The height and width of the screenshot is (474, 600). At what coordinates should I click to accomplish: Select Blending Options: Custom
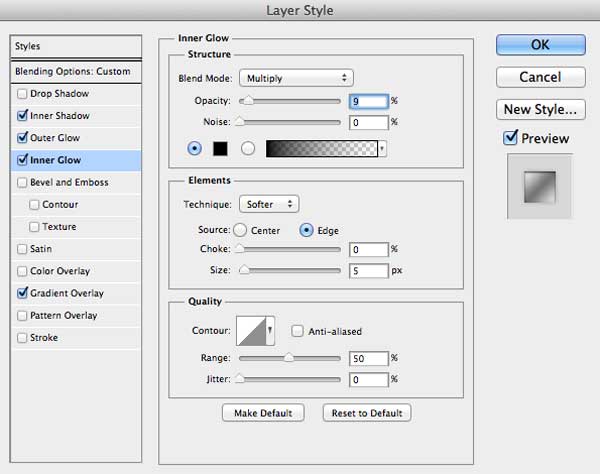(x=76, y=72)
